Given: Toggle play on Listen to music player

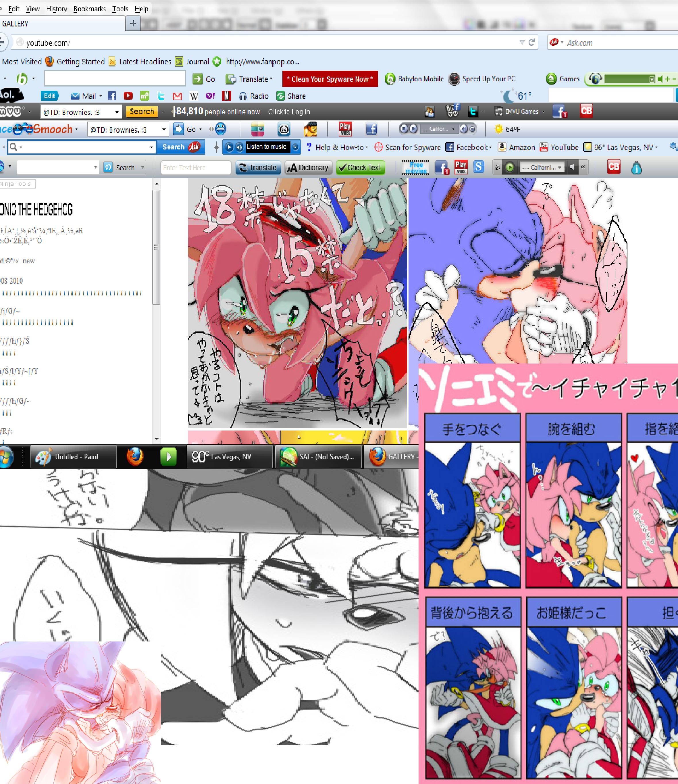Looking at the screenshot, I should (229, 147).
